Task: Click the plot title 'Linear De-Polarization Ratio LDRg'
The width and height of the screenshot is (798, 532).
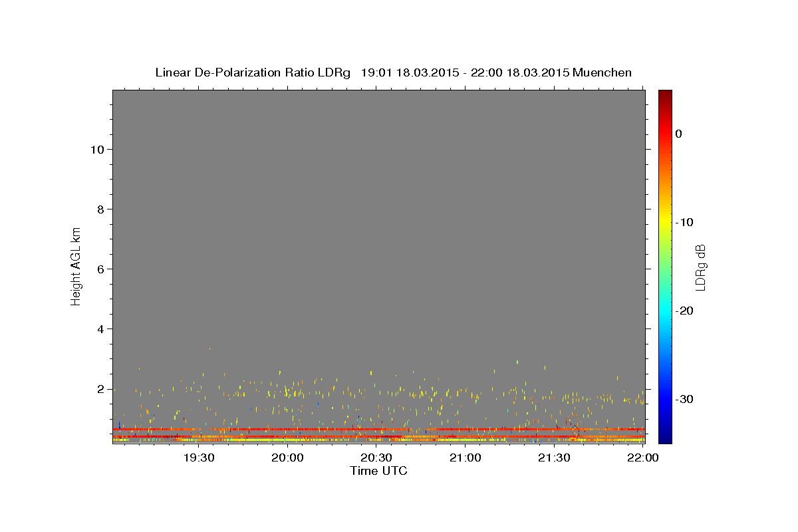Action: (253, 72)
